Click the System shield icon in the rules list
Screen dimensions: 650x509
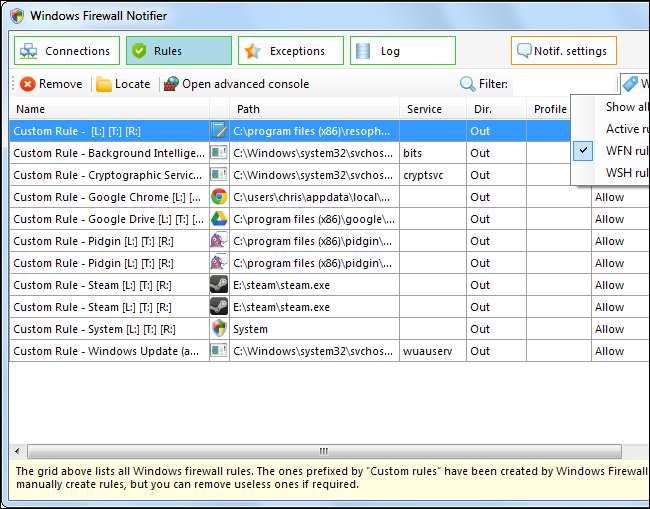pos(218,328)
